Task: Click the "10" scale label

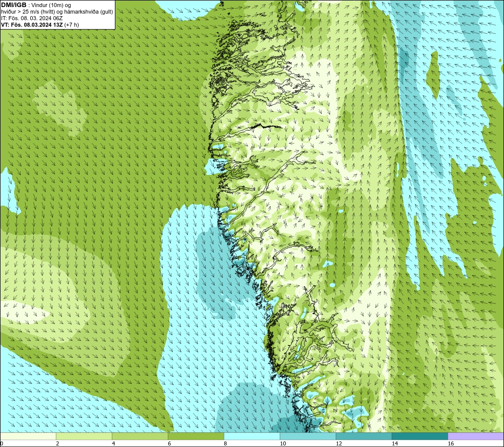Action: [x=283, y=444]
